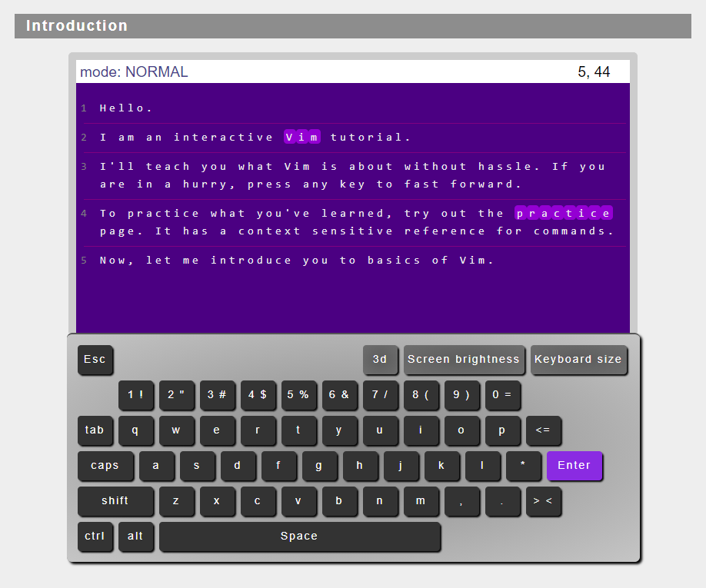Viewport: 706px width, 588px height.
Task: Click the highlighted word Vim on line 2
Action: tap(301, 137)
